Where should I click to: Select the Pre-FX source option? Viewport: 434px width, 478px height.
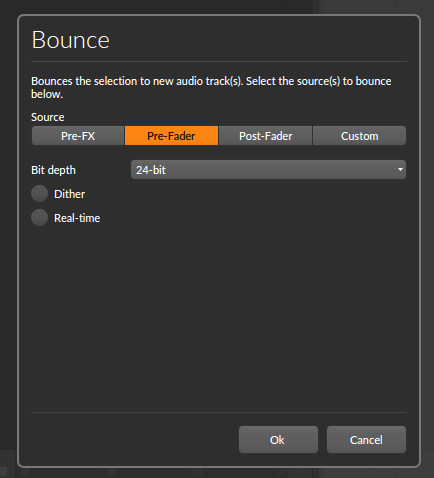point(78,136)
